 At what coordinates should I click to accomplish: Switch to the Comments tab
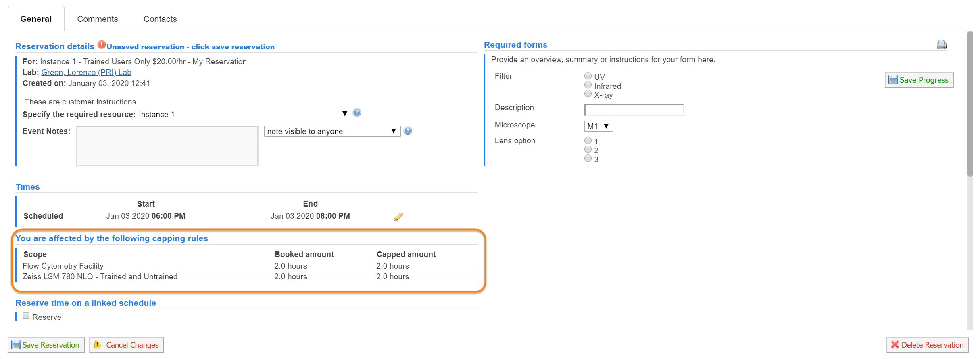pyautogui.click(x=98, y=19)
